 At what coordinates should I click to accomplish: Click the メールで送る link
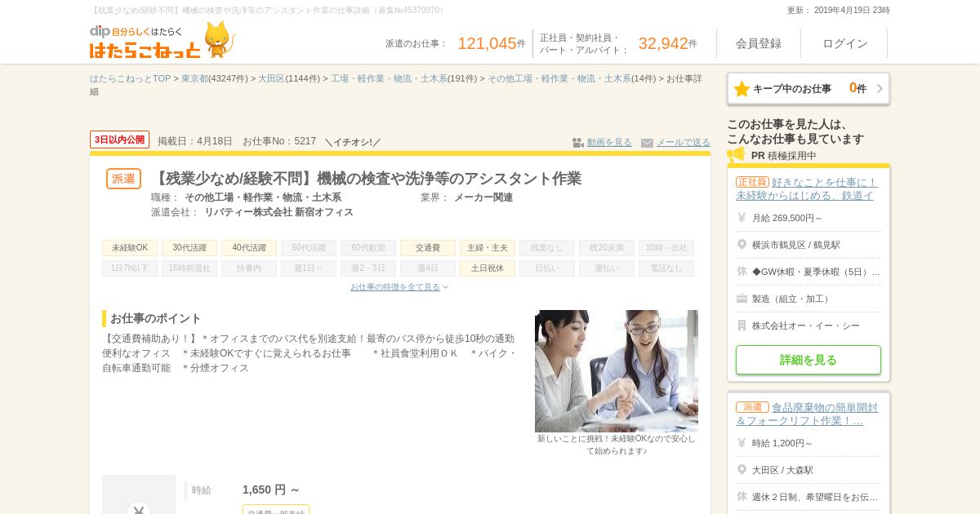pos(684,143)
